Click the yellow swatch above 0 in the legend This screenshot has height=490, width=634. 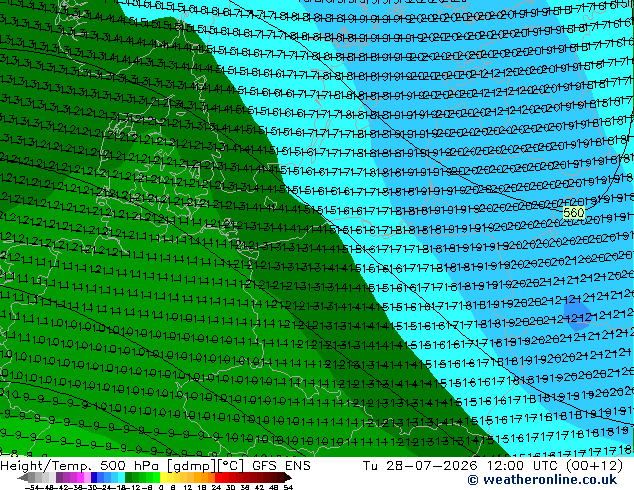163,478
